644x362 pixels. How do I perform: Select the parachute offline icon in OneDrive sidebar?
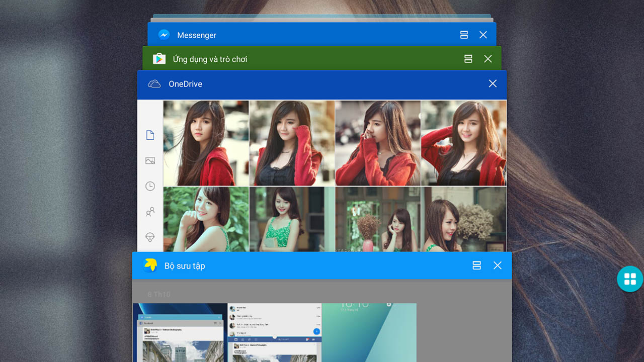pyautogui.click(x=150, y=237)
